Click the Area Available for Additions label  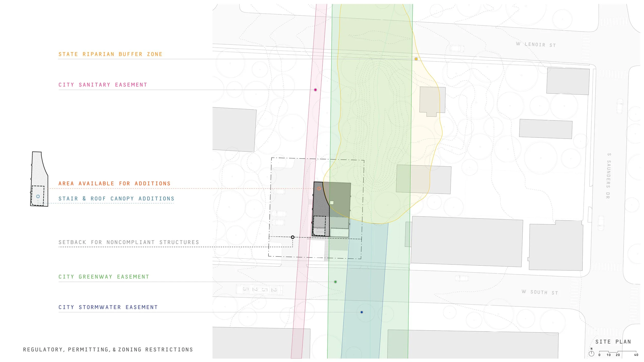pyautogui.click(x=114, y=184)
